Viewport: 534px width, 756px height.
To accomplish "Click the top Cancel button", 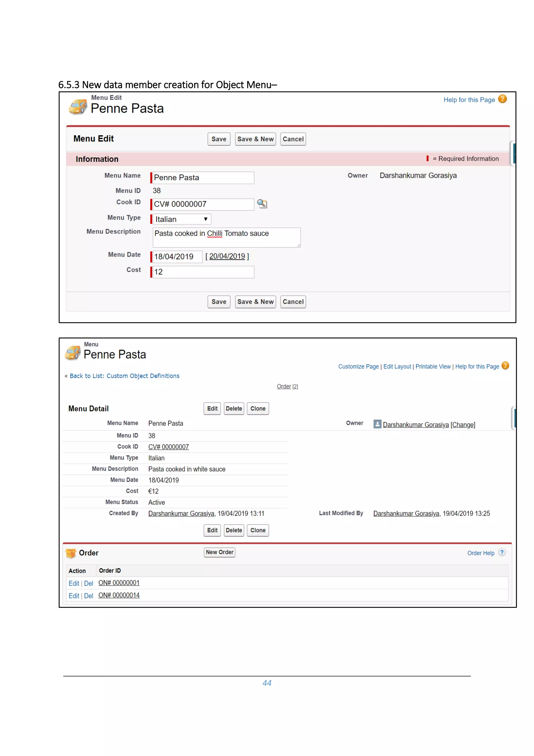I will (293, 139).
